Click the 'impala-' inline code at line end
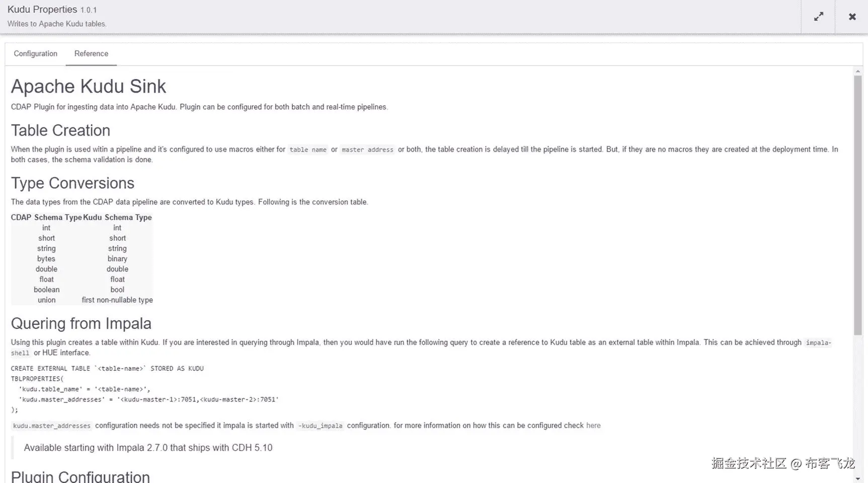 [x=818, y=343]
